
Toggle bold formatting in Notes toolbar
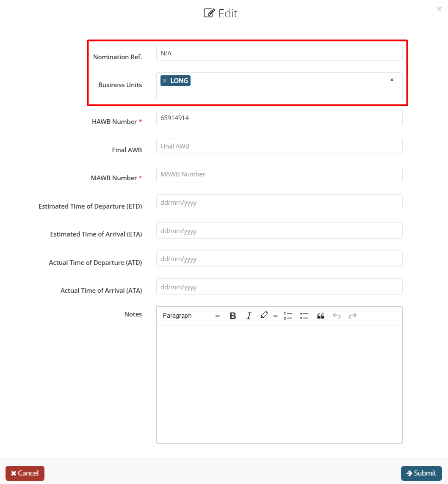232,316
